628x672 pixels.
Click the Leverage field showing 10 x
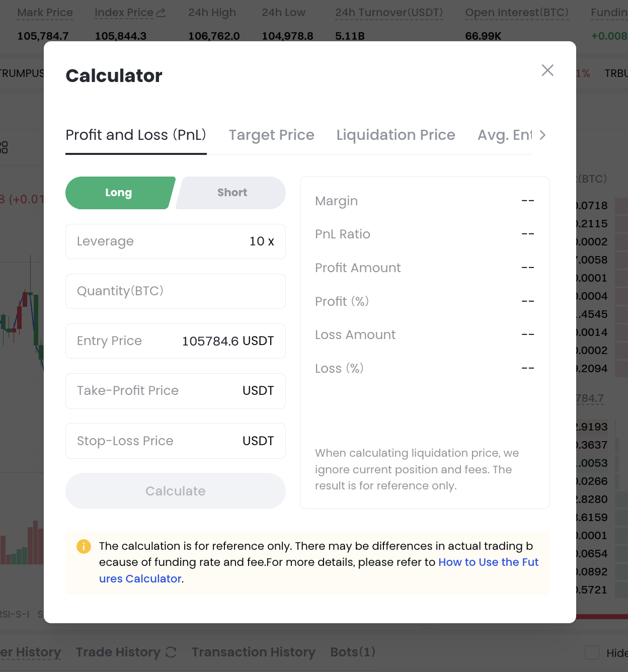coord(176,241)
